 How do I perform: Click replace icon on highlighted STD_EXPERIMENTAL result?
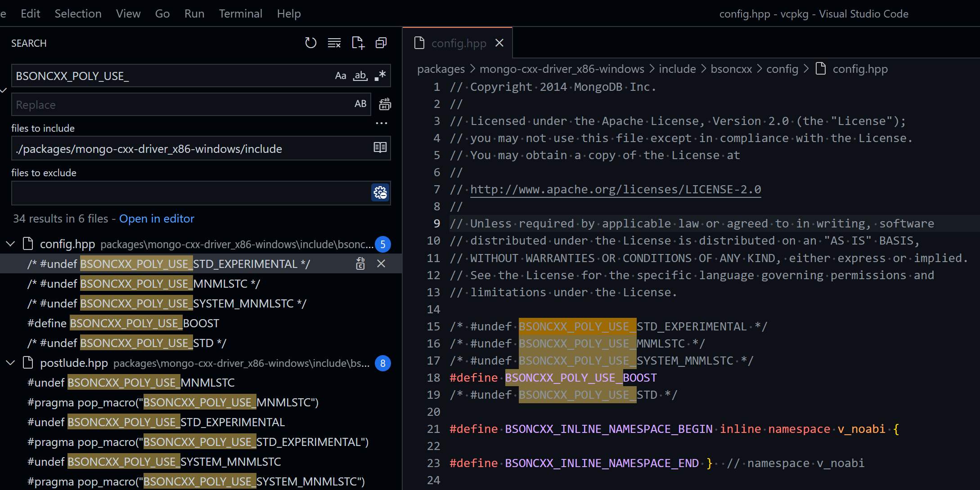360,264
